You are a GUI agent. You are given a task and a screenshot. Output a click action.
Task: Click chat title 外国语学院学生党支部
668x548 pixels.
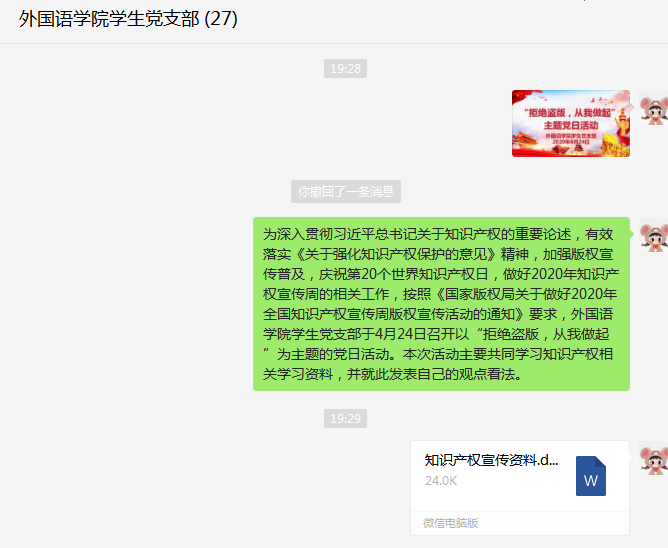tap(109, 19)
